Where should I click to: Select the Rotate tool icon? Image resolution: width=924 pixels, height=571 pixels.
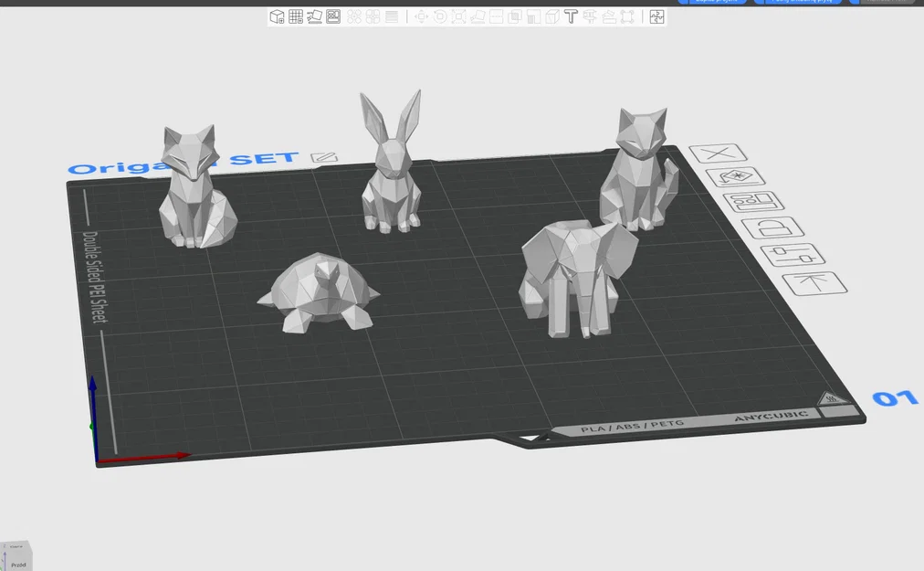440,16
